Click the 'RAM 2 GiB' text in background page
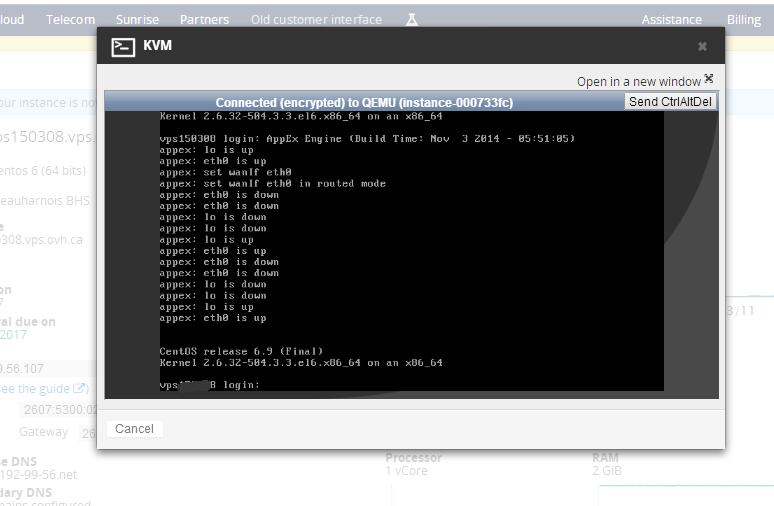Image resolution: width=774 pixels, height=506 pixels. click(607, 464)
